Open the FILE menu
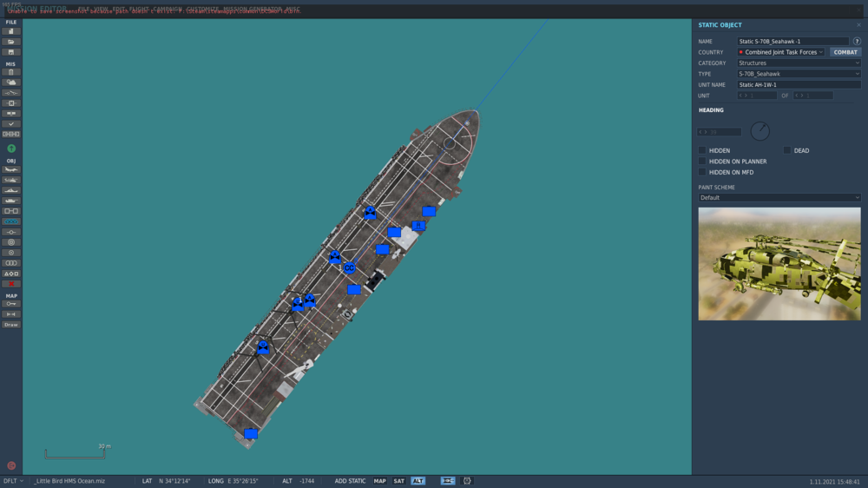 (83, 9)
